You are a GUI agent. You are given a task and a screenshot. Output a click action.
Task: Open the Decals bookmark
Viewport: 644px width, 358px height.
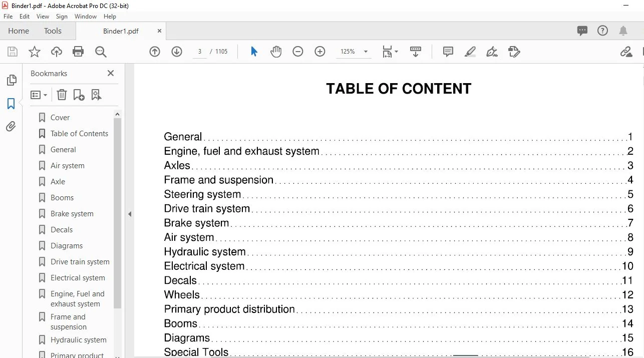pyautogui.click(x=62, y=230)
